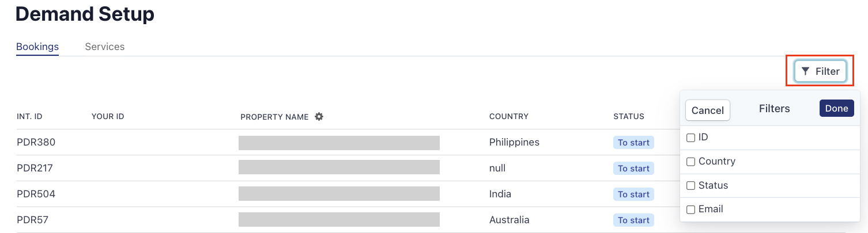Tick the Country filter checkbox
This screenshot has height=233, width=868.
point(690,162)
